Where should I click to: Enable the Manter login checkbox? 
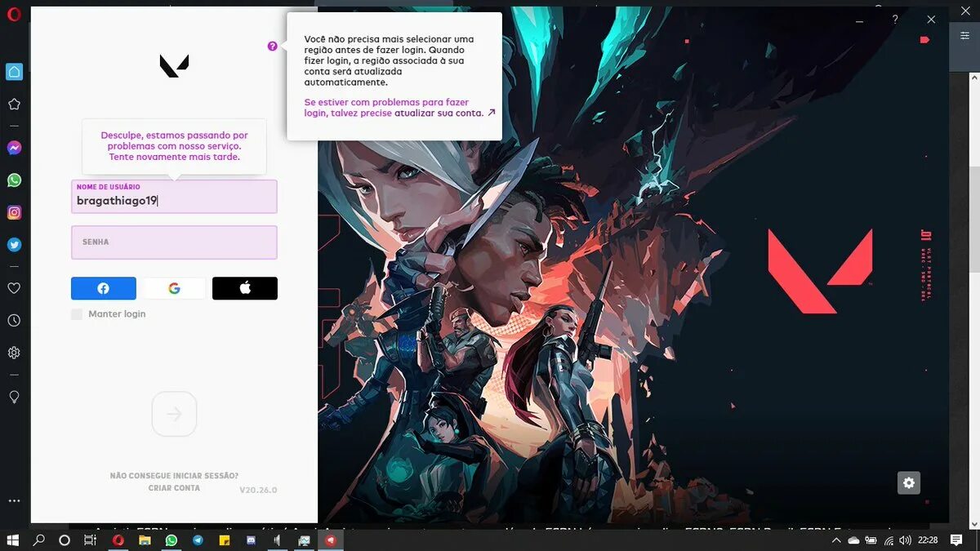(x=76, y=313)
